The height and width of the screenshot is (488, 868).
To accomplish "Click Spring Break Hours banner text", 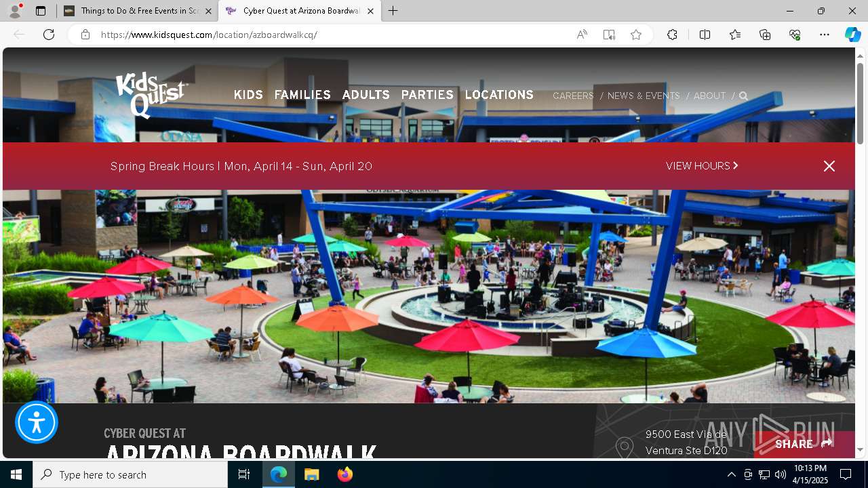I will [x=241, y=166].
